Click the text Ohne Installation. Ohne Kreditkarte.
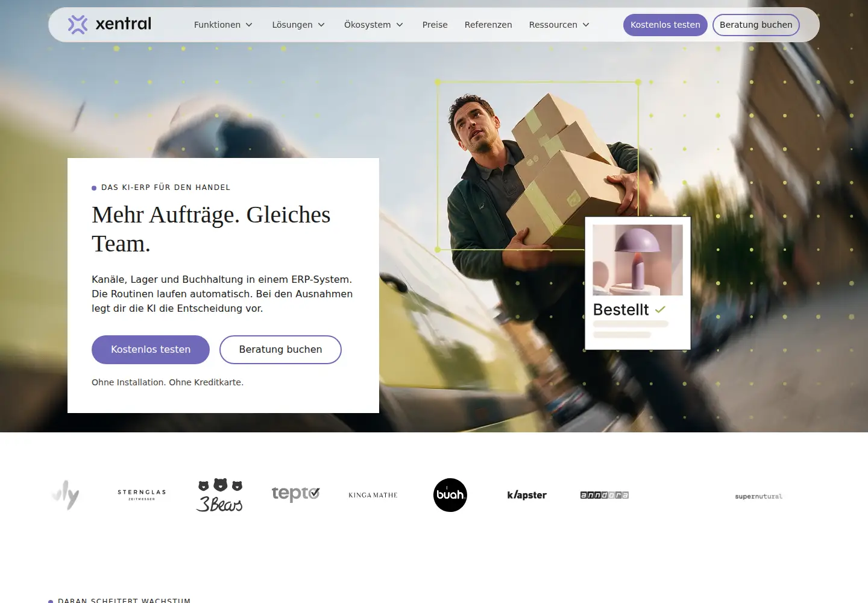 click(x=168, y=382)
